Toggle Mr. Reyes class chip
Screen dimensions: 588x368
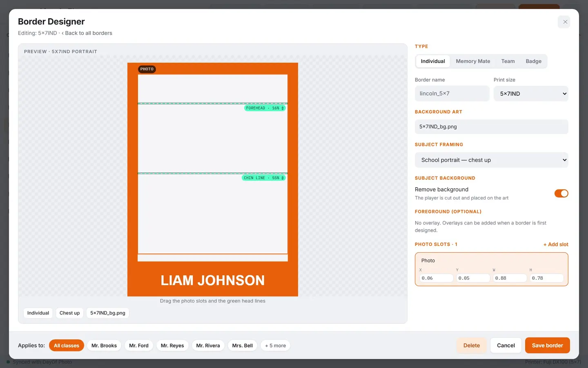(x=172, y=346)
